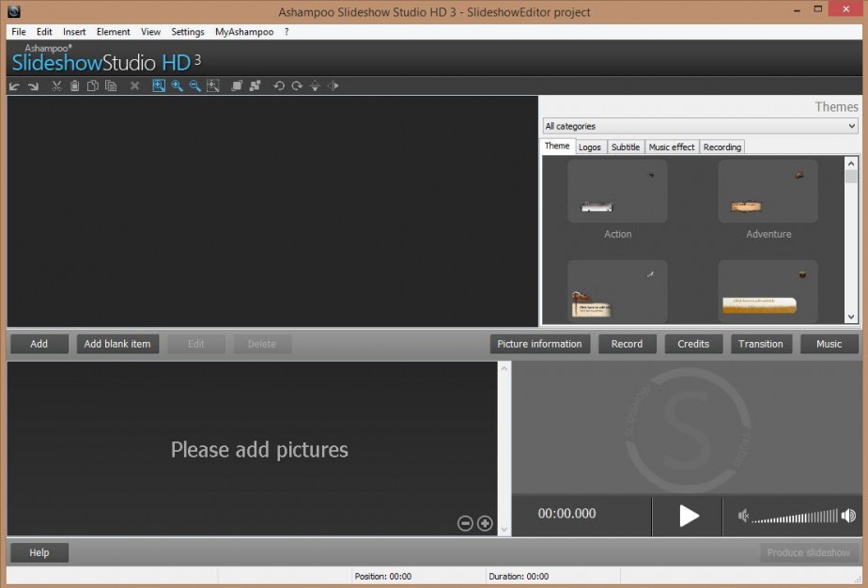Screen dimensions: 868x588
Task: Activate the zoom-to-fit icon
Action: click(x=159, y=85)
